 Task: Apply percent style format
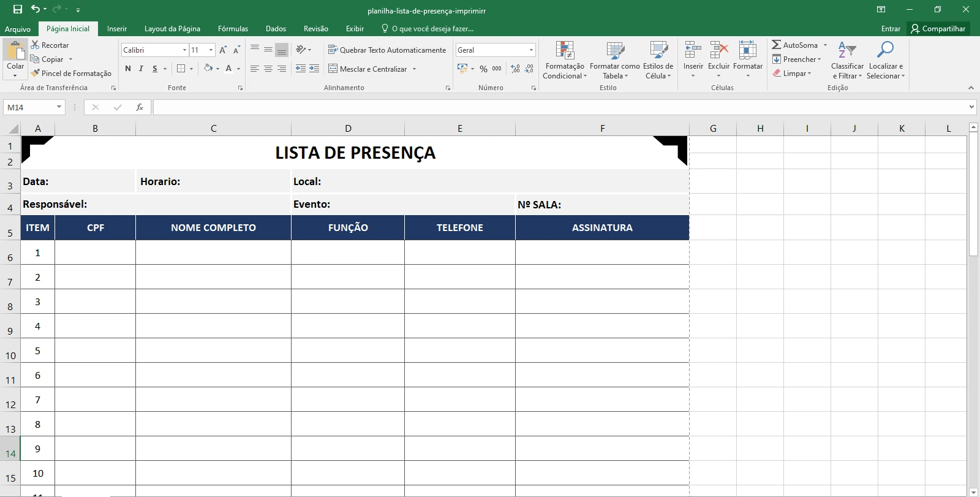483,69
